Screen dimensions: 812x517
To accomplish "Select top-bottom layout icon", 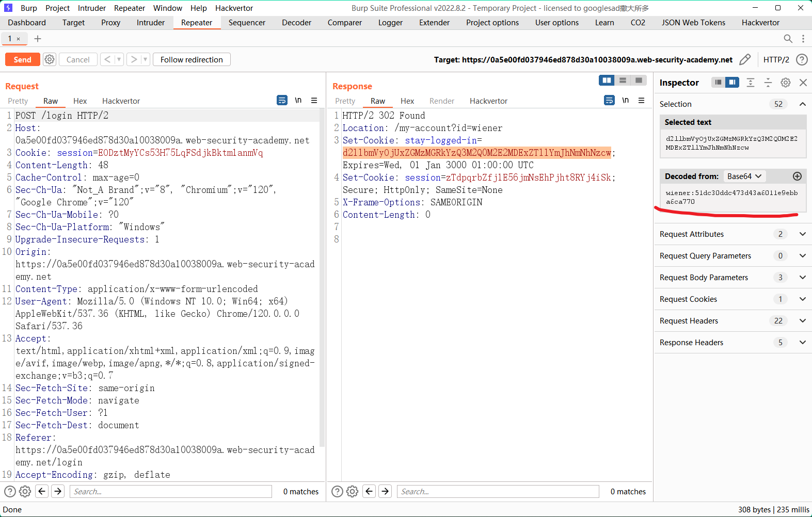I will click(623, 80).
